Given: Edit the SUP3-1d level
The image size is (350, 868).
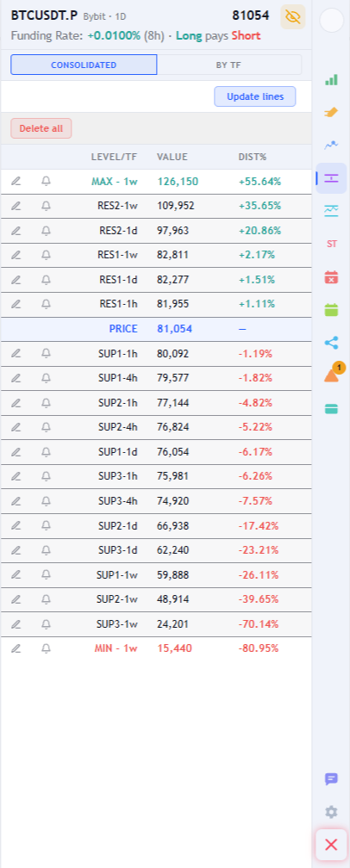Looking at the screenshot, I should tap(16, 550).
